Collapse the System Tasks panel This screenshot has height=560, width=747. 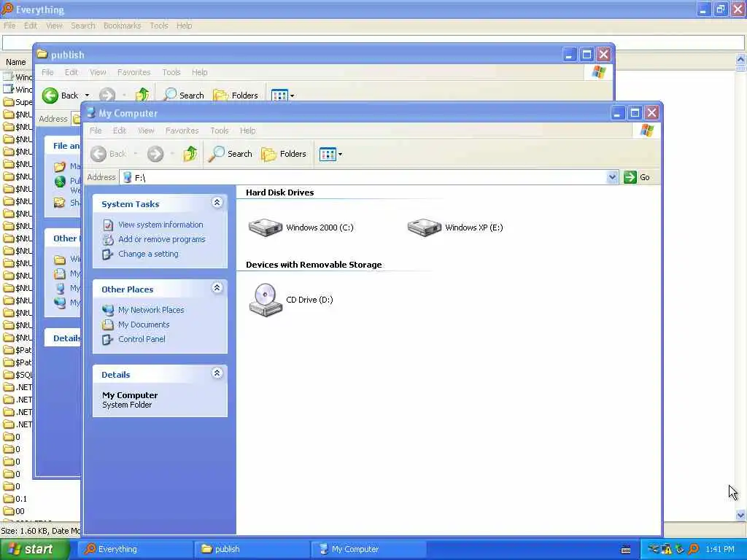[217, 203]
